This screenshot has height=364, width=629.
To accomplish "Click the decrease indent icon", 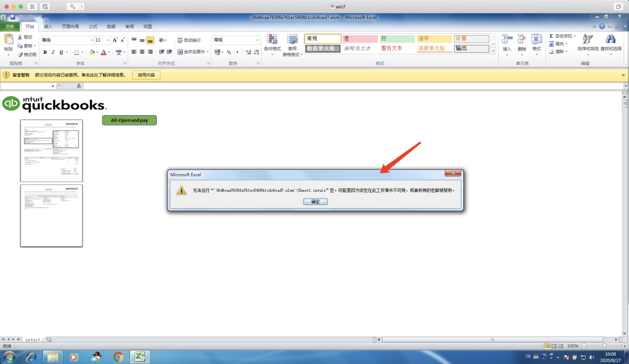I will 161,52.
